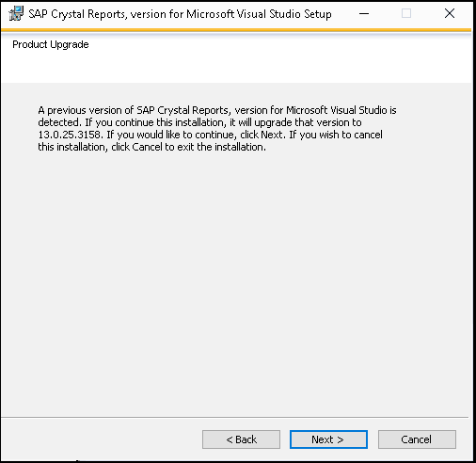The image size is (476, 463).
Task: Minimize the Setup window
Action: (x=364, y=13)
